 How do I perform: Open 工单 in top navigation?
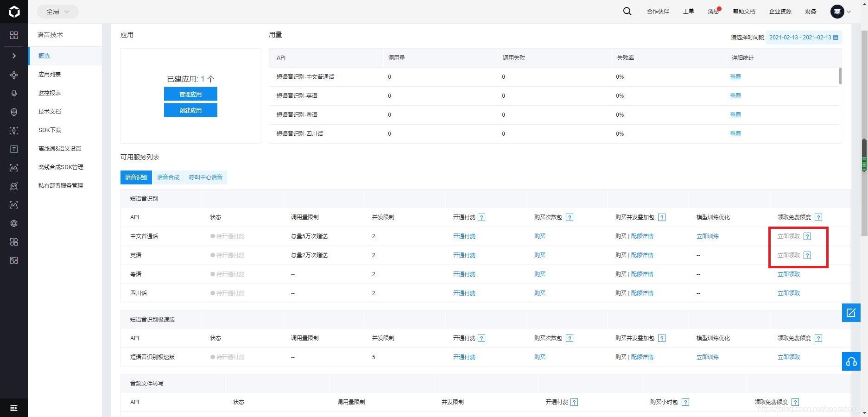tap(688, 12)
